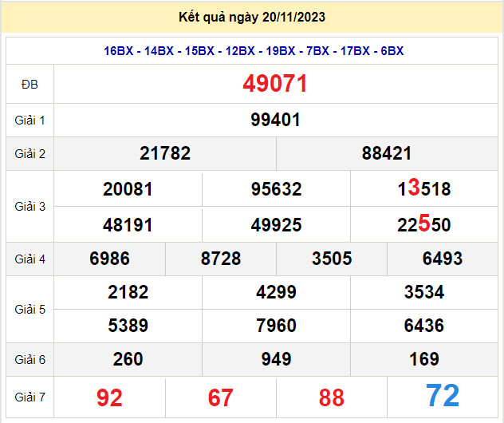504x423 pixels.
Task: Click the blue seventh prize number 72
Action: coord(443,396)
